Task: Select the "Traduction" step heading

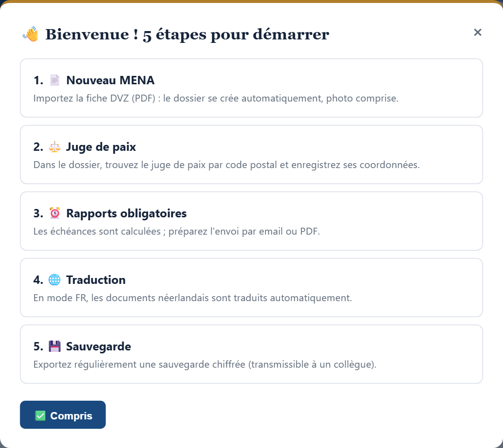Action: 96,280
